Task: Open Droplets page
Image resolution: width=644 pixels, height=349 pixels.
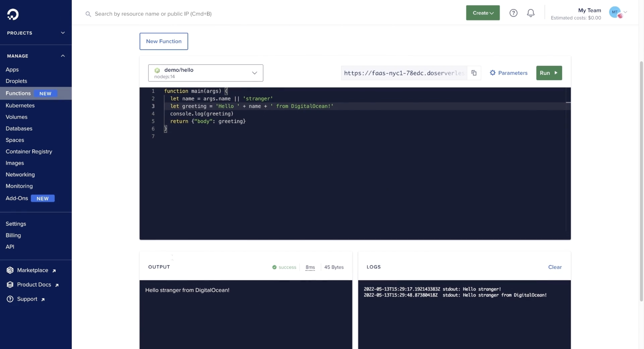Action: [16, 81]
